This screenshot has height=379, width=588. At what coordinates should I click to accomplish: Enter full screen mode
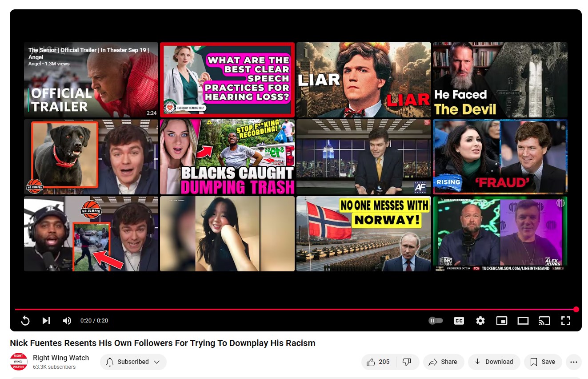point(566,321)
